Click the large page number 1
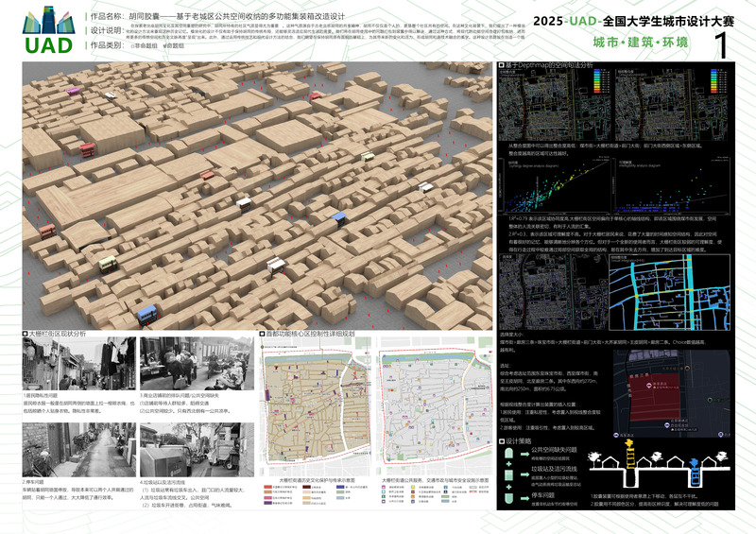This screenshot has width=756, height=534. (720, 43)
